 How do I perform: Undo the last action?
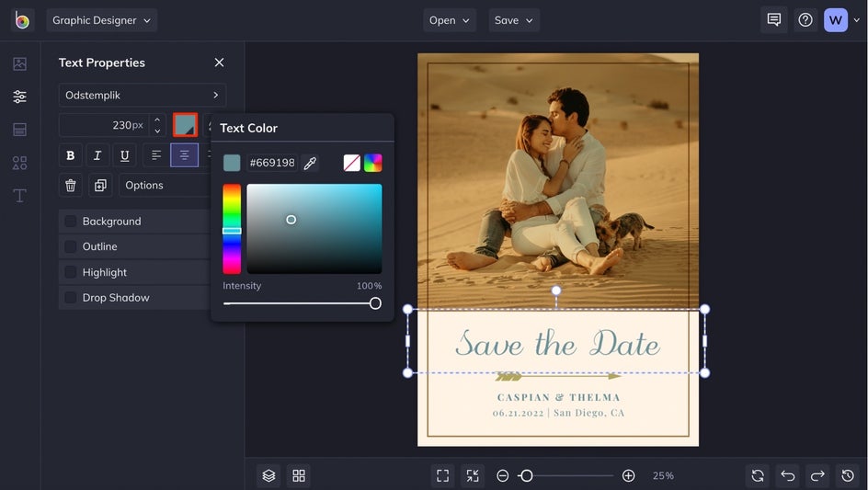tap(788, 475)
